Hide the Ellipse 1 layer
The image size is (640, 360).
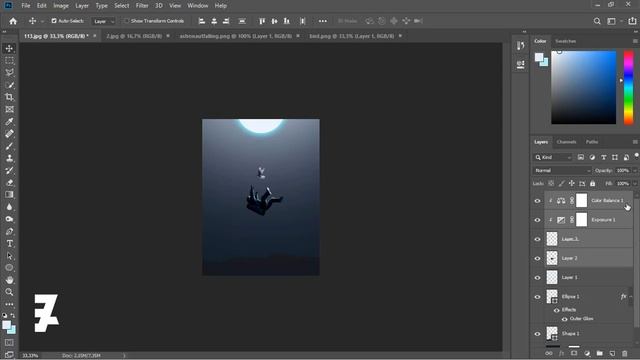click(537, 297)
